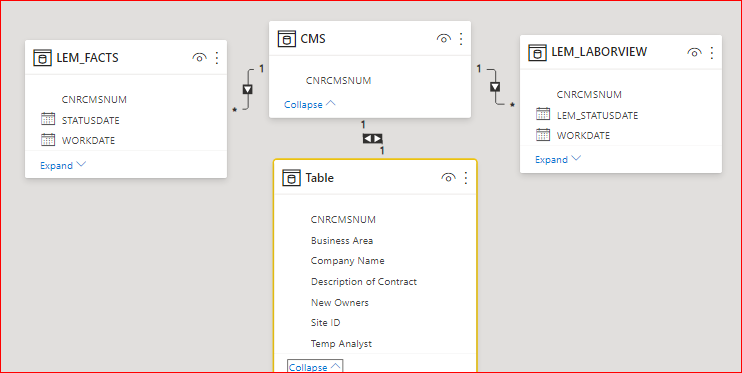The height and width of the screenshot is (373, 742).
Task: Toggle visibility eye of LEM_FACTS table
Action: coord(199,58)
